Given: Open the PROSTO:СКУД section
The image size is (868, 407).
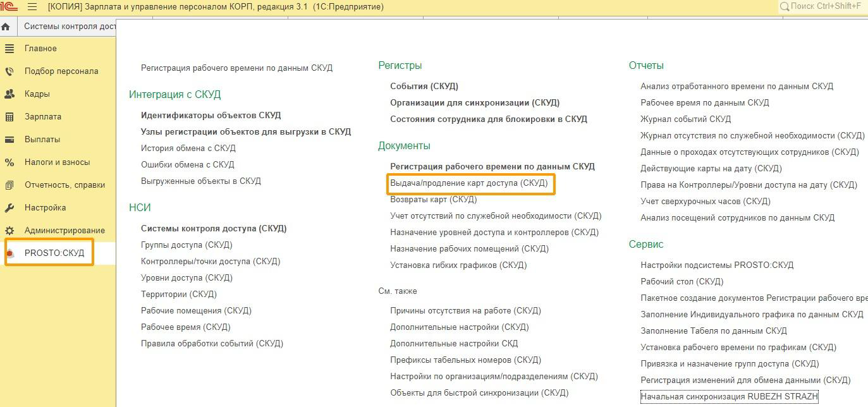Looking at the screenshot, I should (54, 253).
